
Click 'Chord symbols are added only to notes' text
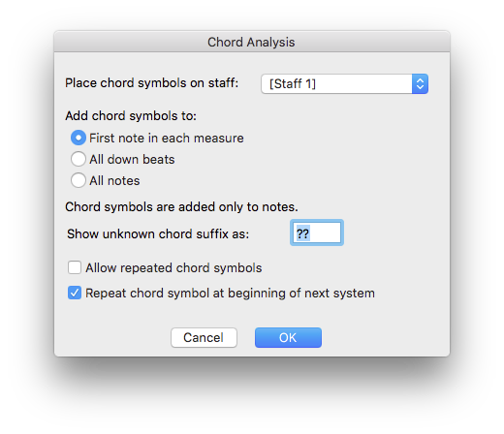(181, 207)
